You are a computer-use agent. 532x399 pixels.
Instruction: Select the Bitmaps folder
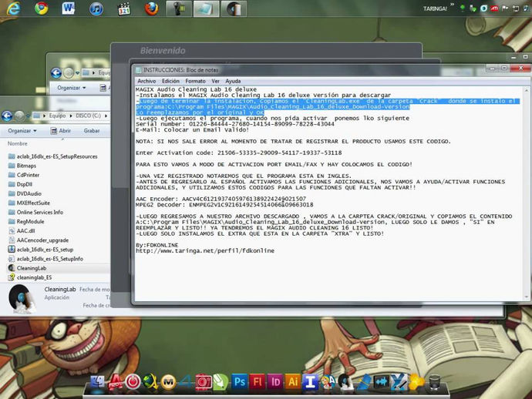[x=22, y=166]
